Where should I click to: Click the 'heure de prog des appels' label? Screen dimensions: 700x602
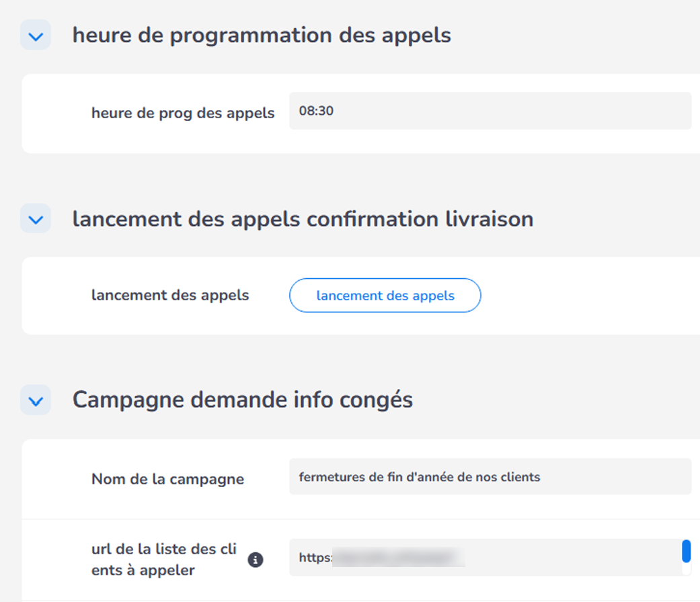(182, 113)
